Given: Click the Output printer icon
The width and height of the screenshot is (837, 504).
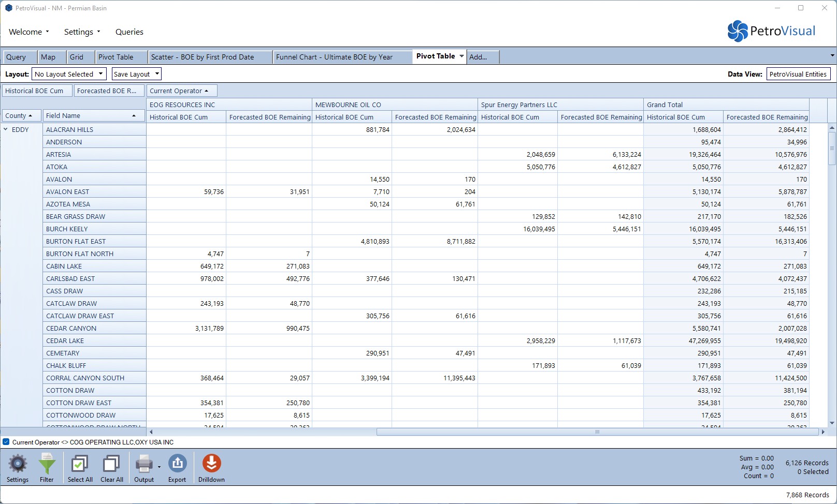Looking at the screenshot, I should click(143, 464).
